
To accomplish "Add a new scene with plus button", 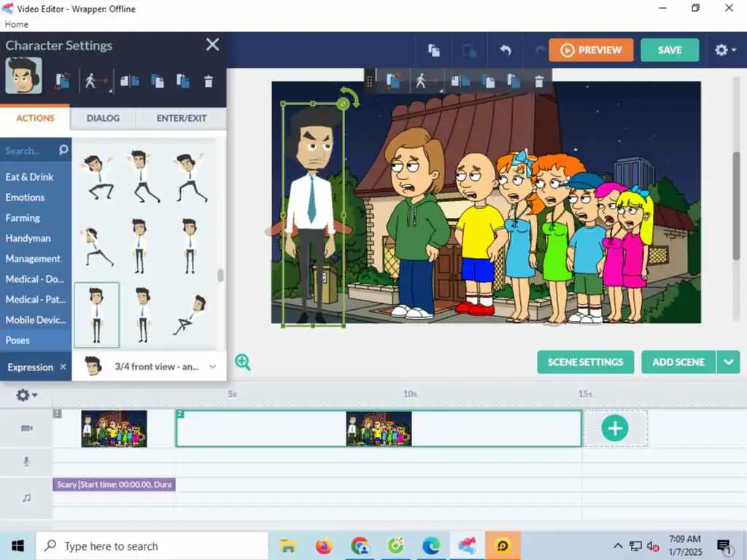I will 615,428.
